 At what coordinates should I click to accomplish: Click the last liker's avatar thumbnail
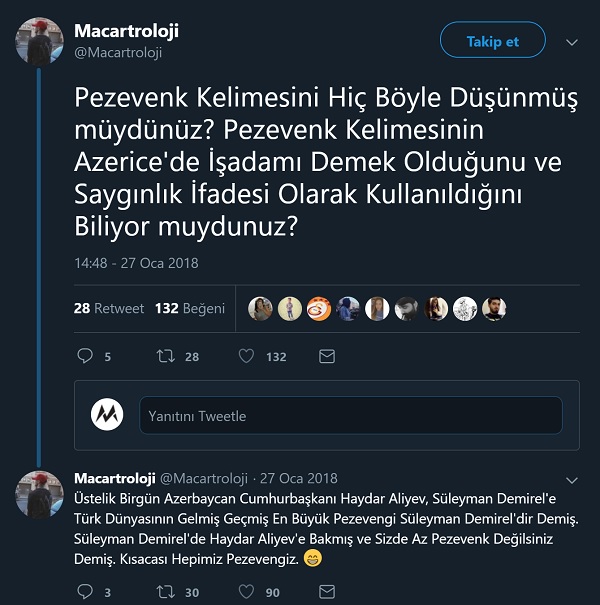pyautogui.click(x=494, y=308)
